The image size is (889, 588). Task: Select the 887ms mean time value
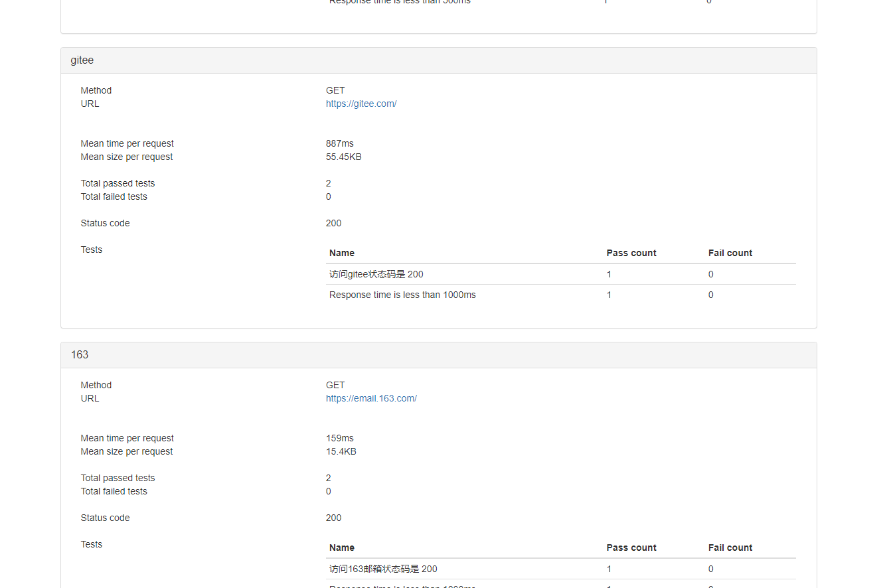[x=340, y=143]
